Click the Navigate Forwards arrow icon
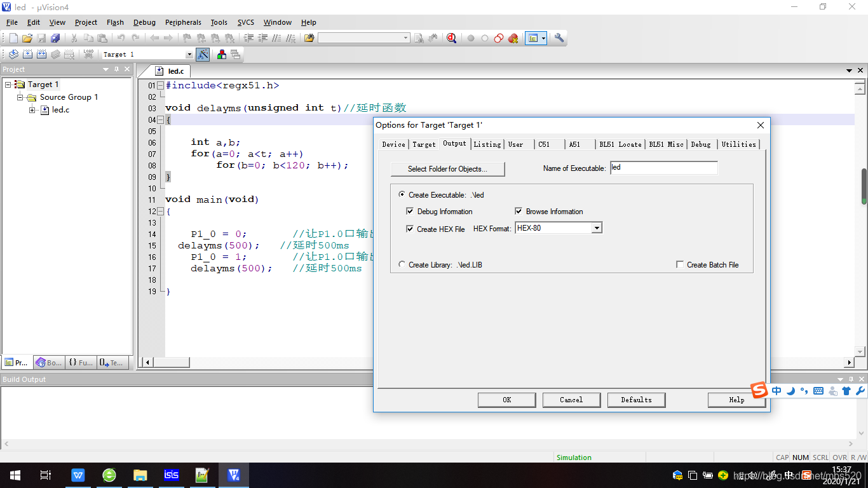868x488 pixels. 168,38
